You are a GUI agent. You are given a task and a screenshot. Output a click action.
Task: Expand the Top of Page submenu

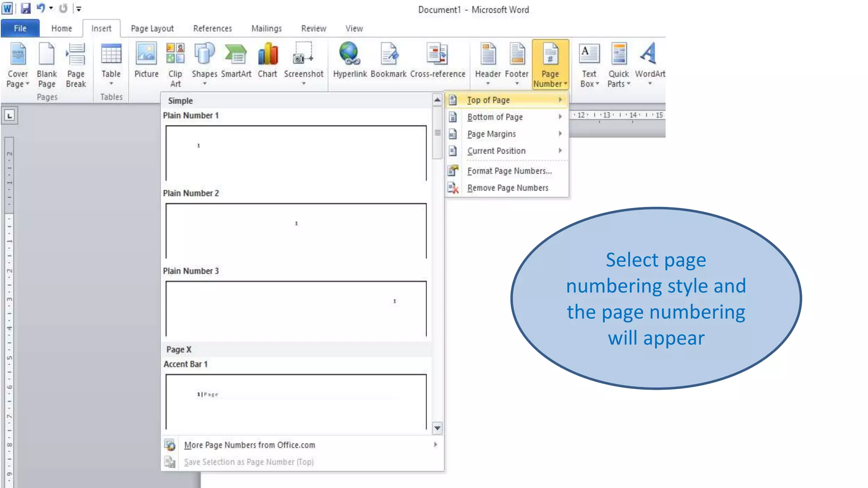coord(506,100)
